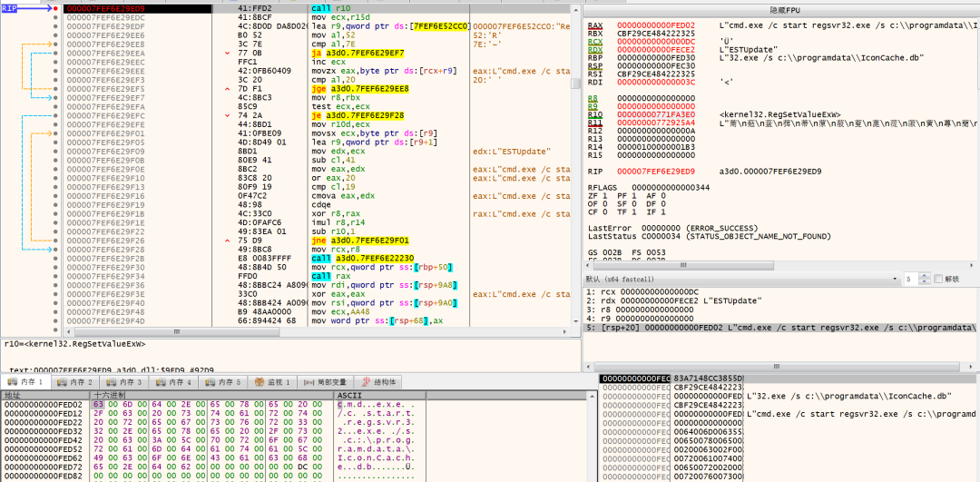The height and width of the screenshot is (482, 980).
Task: Click the disassembly vertical scrollbar thumb
Action: coord(576,85)
